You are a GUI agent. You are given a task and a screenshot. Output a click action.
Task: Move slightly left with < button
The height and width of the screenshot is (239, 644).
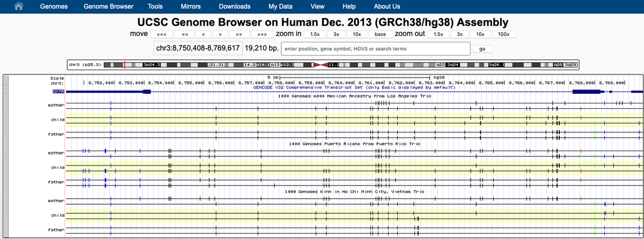pos(203,34)
